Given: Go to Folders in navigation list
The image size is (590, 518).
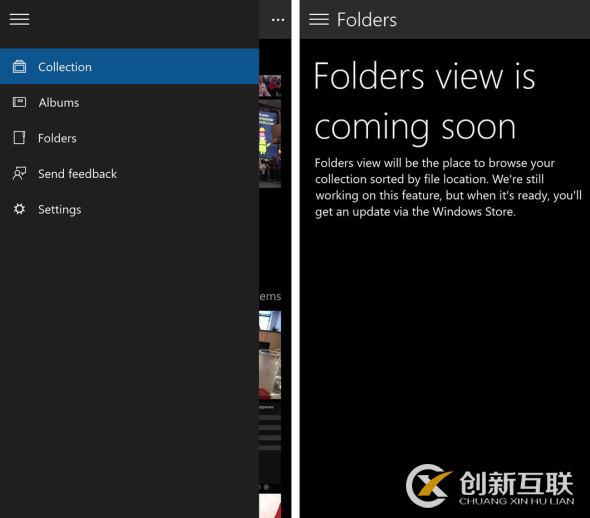Looking at the screenshot, I should [129, 138].
